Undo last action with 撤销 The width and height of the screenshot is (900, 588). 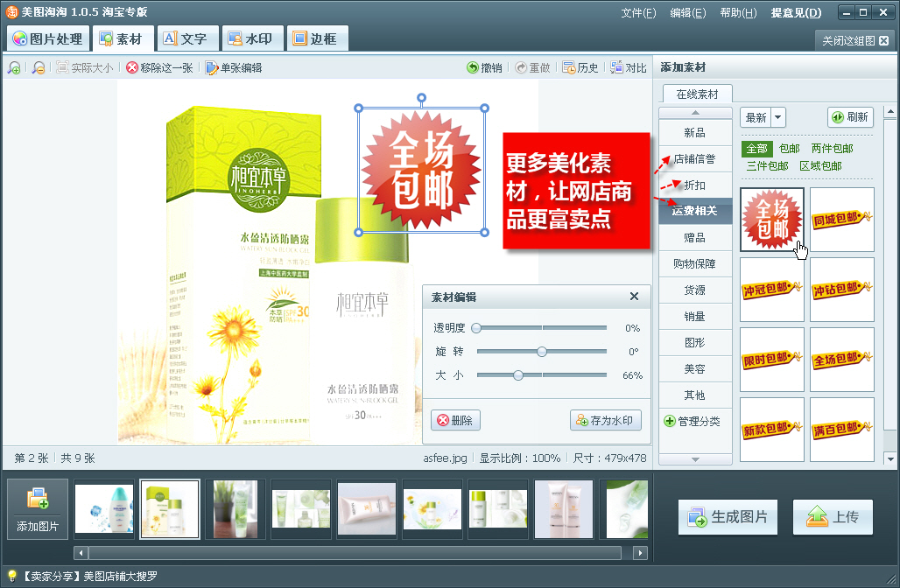(484, 67)
